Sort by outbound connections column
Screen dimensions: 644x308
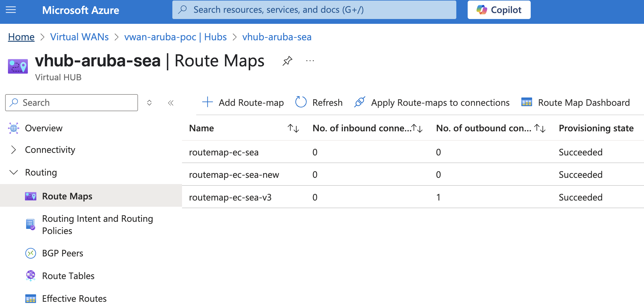540,128
